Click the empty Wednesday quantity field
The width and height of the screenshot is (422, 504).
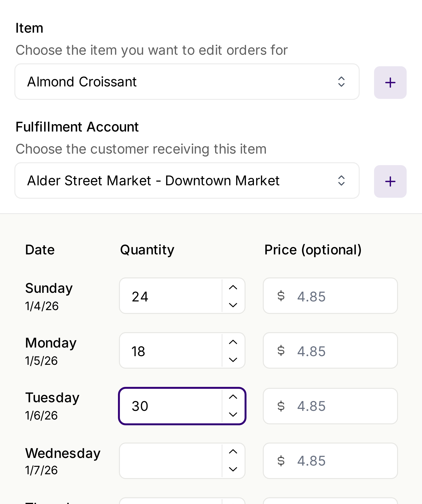click(x=171, y=461)
